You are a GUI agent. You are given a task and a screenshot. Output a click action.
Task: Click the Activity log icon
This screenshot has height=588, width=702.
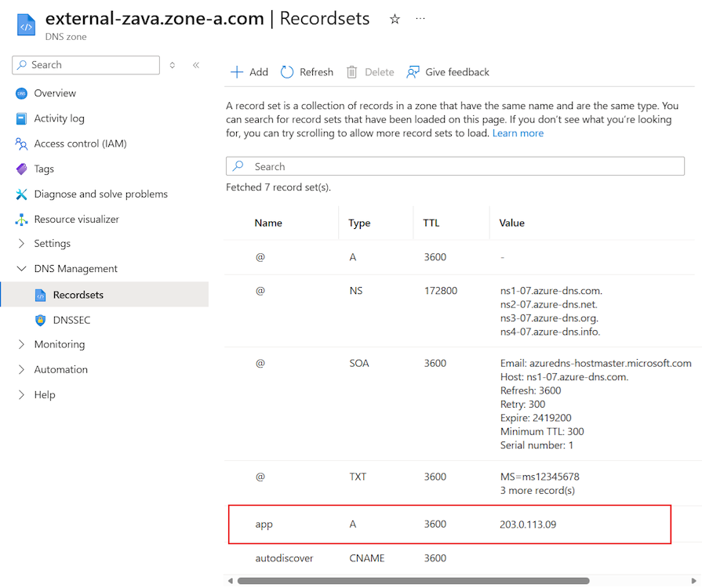(x=21, y=118)
